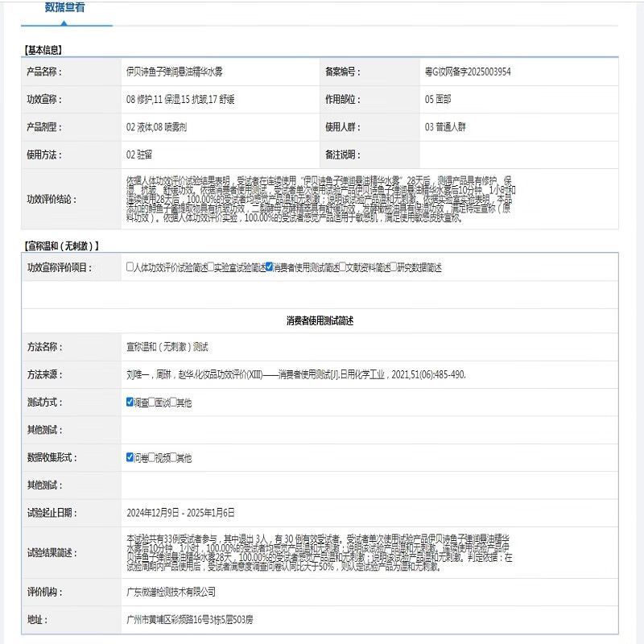Check 其他 in the 数据收集形式 row

[175, 456]
